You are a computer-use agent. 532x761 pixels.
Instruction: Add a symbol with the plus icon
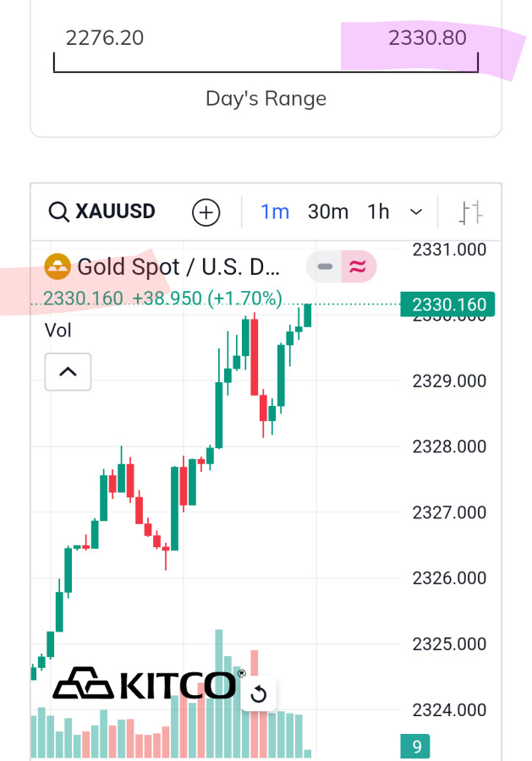pyautogui.click(x=206, y=212)
